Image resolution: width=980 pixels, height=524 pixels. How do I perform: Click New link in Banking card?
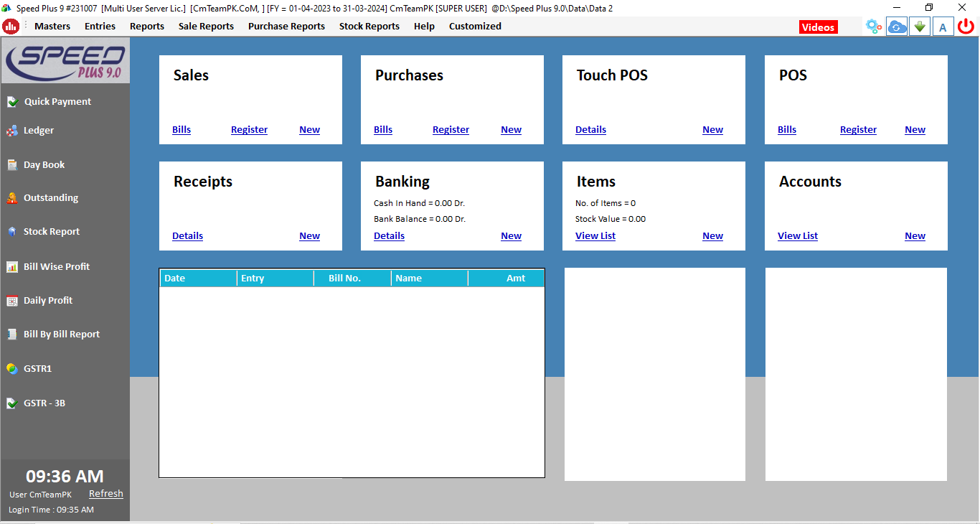(x=512, y=236)
